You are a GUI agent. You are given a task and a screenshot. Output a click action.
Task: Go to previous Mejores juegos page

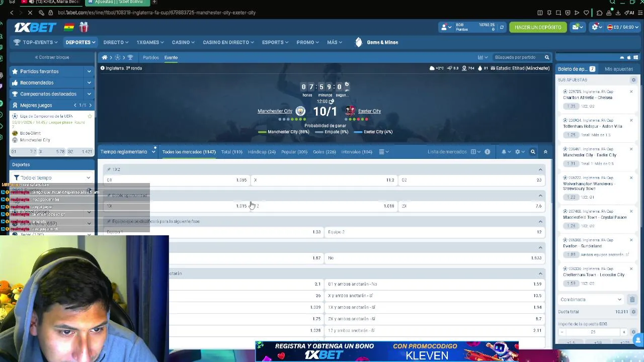(75, 105)
